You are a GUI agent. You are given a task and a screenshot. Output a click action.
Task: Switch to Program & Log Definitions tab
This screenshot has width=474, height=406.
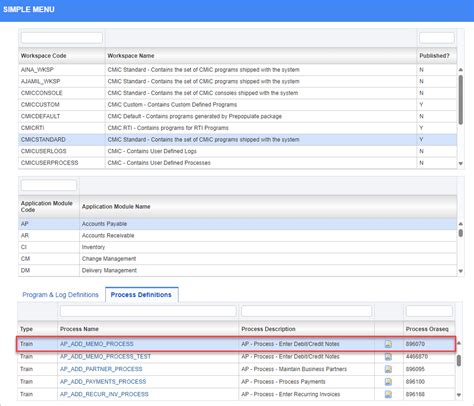point(60,295)
